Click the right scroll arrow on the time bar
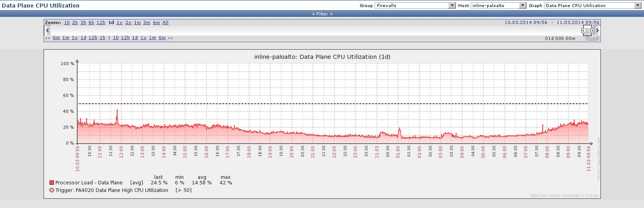Image resolution: width=644 pixels, height=208 pixels. point(597,30)
